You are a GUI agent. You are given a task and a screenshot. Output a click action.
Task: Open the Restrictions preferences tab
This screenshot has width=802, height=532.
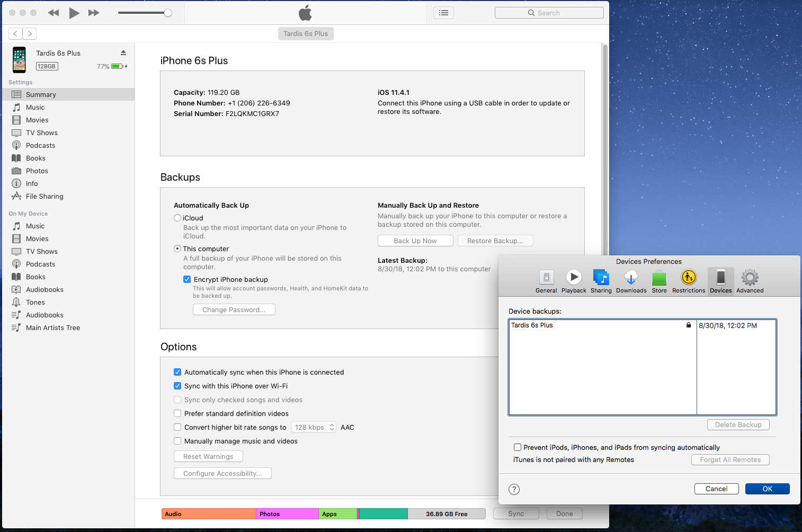[689, 281]
